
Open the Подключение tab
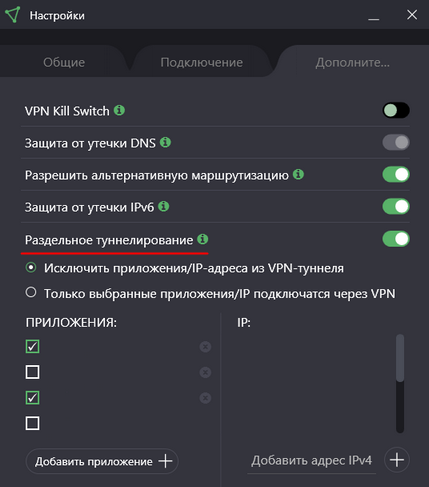[202, 62]
